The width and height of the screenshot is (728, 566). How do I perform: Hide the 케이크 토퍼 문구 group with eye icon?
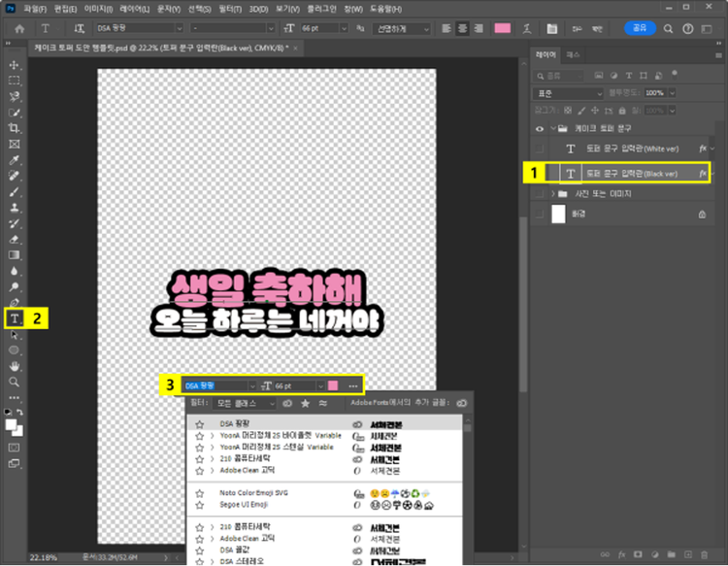pyautogui.click(x=540, y=127)
